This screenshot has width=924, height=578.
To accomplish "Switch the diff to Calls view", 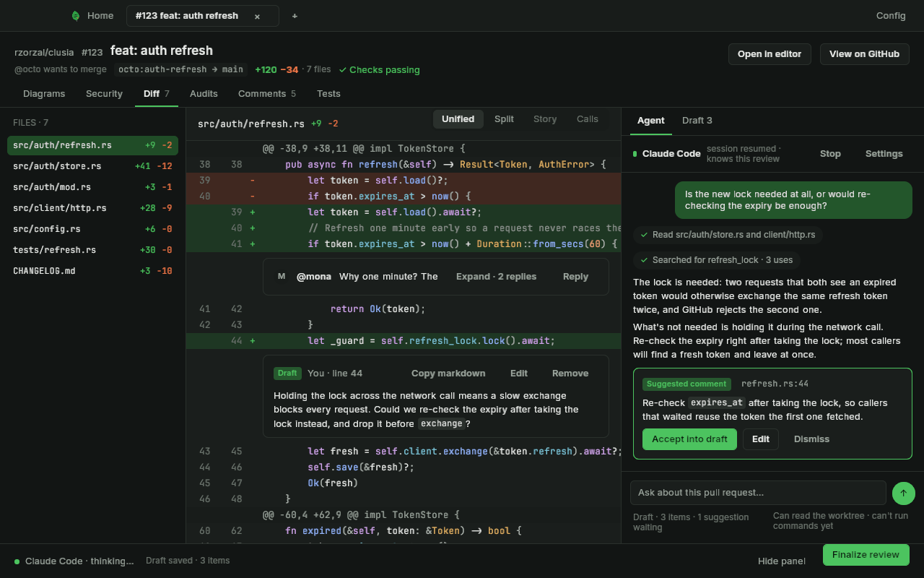I will point(588,119).
